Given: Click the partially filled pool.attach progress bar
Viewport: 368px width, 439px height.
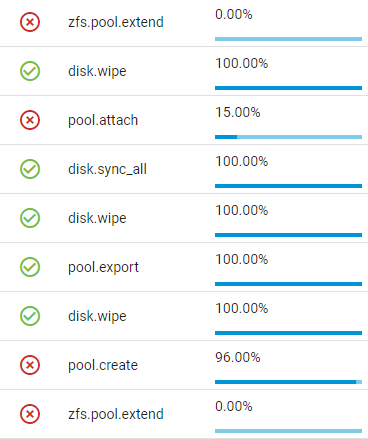Looking at the screenshot, I should 288,137.
